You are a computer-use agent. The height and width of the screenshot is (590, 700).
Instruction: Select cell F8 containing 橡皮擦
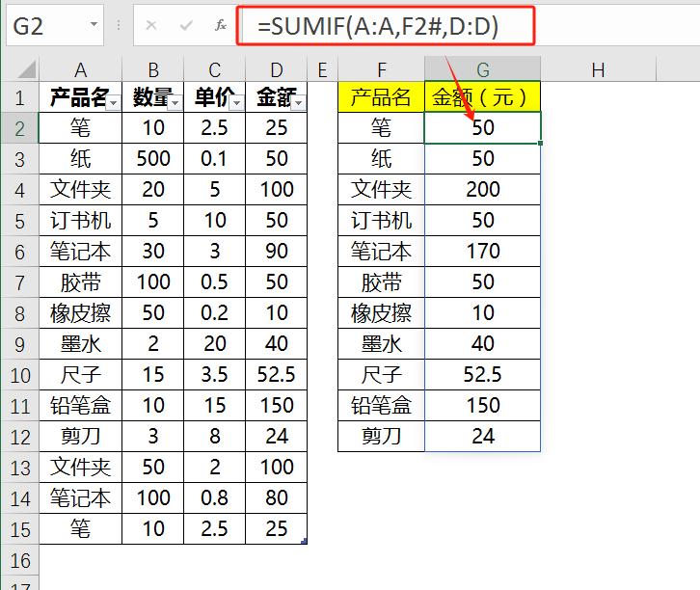pos(381,313)
